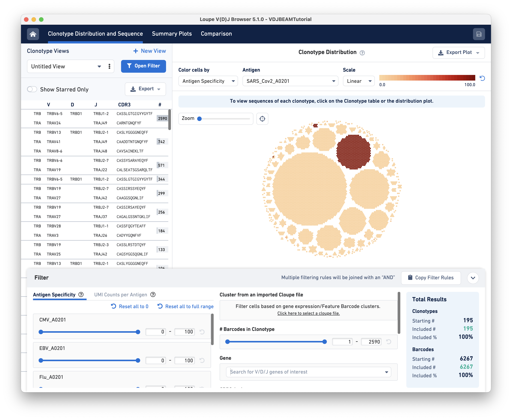Create a New View
512x420 pixels.
149,51
